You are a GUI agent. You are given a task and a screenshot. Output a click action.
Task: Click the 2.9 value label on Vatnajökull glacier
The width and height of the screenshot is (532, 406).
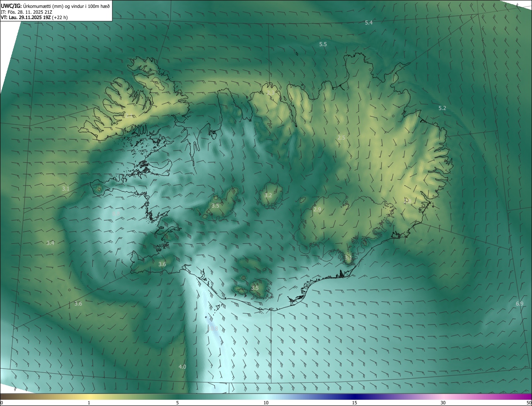[317, 210]
